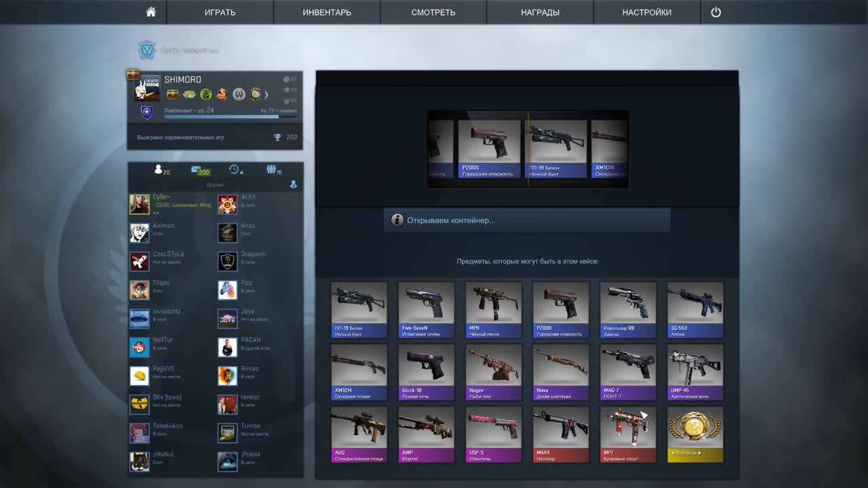Click the power quit icon
Viewport: 868px width, 488px height.
click(716, 12)
